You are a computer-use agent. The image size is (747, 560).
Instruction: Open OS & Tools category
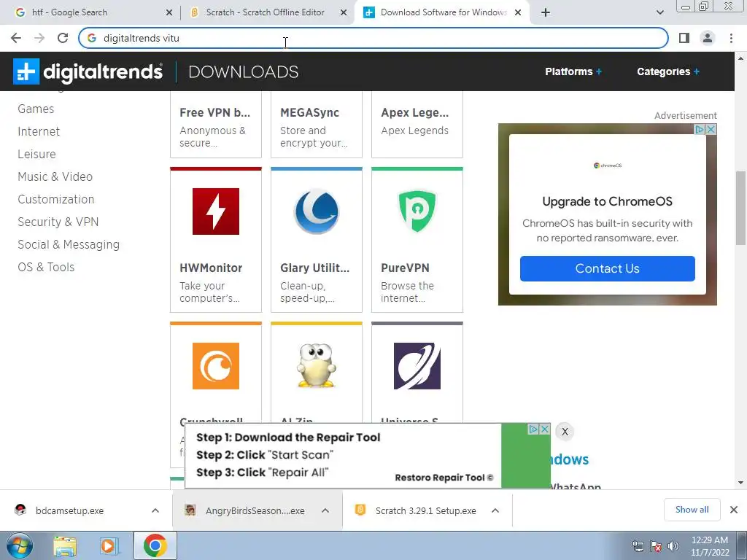click(x=46, y=267)
